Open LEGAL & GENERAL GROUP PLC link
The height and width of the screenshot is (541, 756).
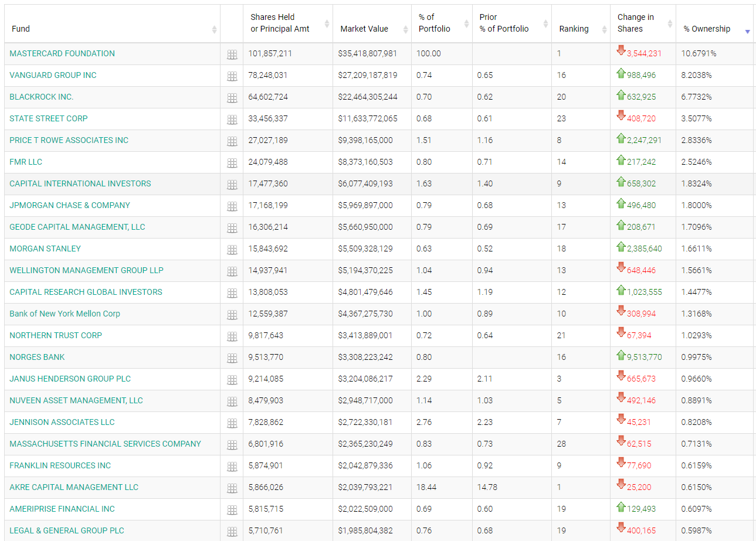[x=67, y=530]
